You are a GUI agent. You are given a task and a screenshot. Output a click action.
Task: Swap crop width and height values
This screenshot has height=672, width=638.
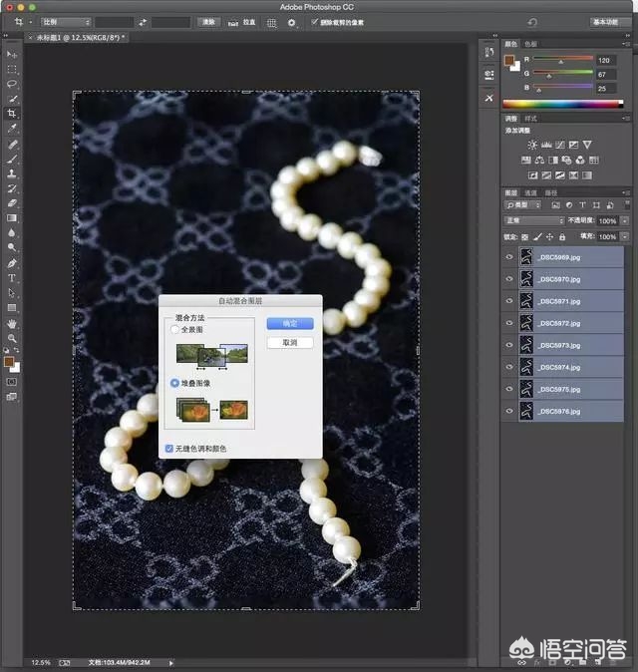tap(143, 22)
